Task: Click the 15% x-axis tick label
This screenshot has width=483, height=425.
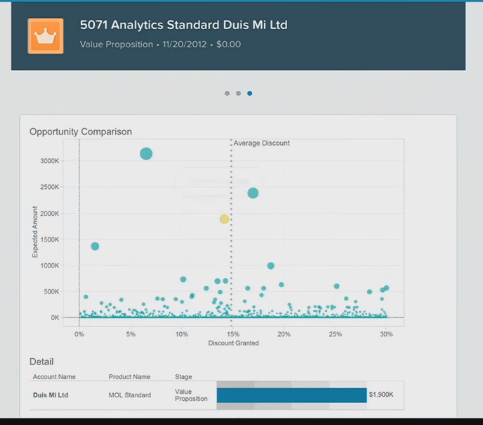Action: tap(233, 334)
